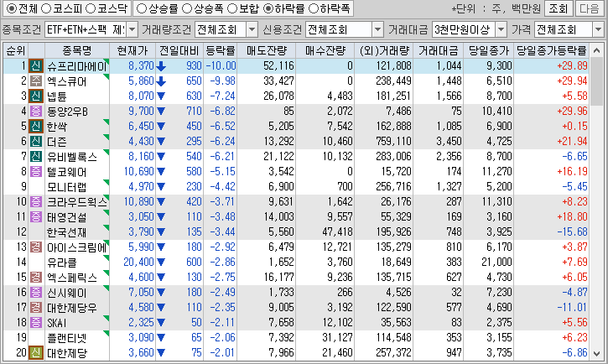608x364 pixels.
Task: Click scrollbar up arrow in table
Action: pyautogui.click(x=597, y=50)
